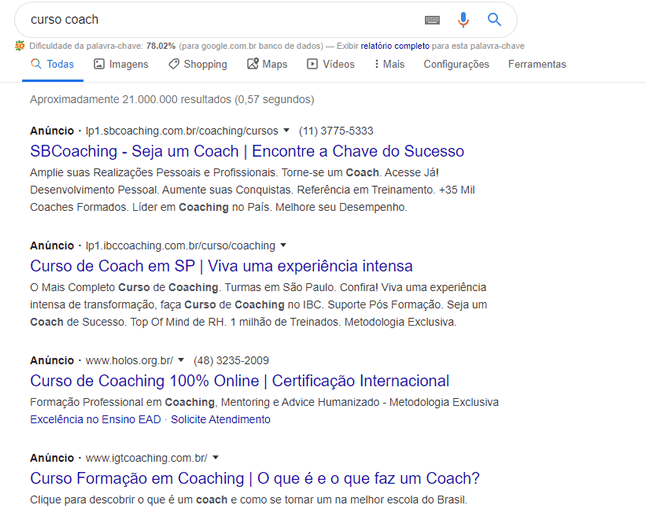Click the lp1.sbcoaching.com.br/coaching/cursos URL text
This screenshot has width=646, height=524.
coord(182,131)
